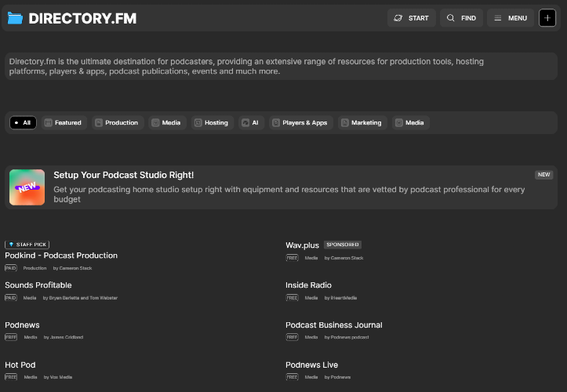
Task: Click 'by James Cridland' author text
Action: point(64,337)
